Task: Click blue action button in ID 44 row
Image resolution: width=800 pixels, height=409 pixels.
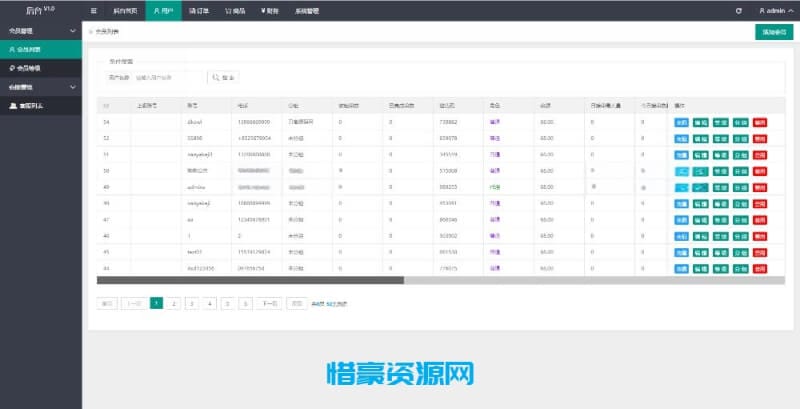Action: pyautogui.click(x=681, y=269)
